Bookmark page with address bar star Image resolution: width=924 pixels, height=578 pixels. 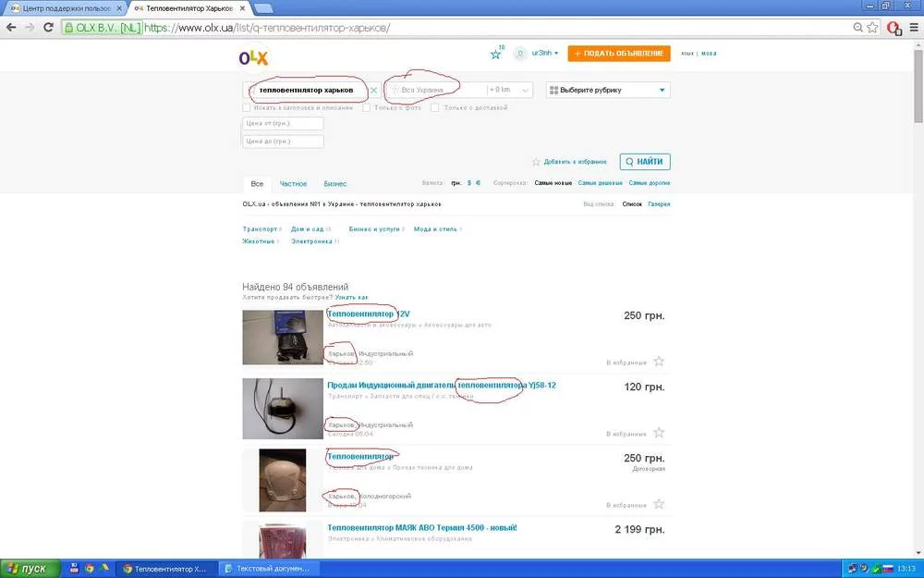tap(873, 27)
